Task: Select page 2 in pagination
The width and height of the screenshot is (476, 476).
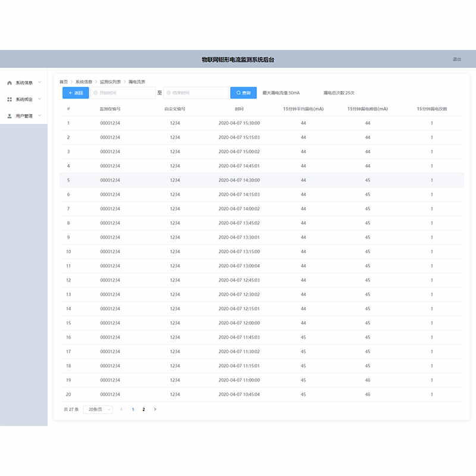Action: pos(143,409)
